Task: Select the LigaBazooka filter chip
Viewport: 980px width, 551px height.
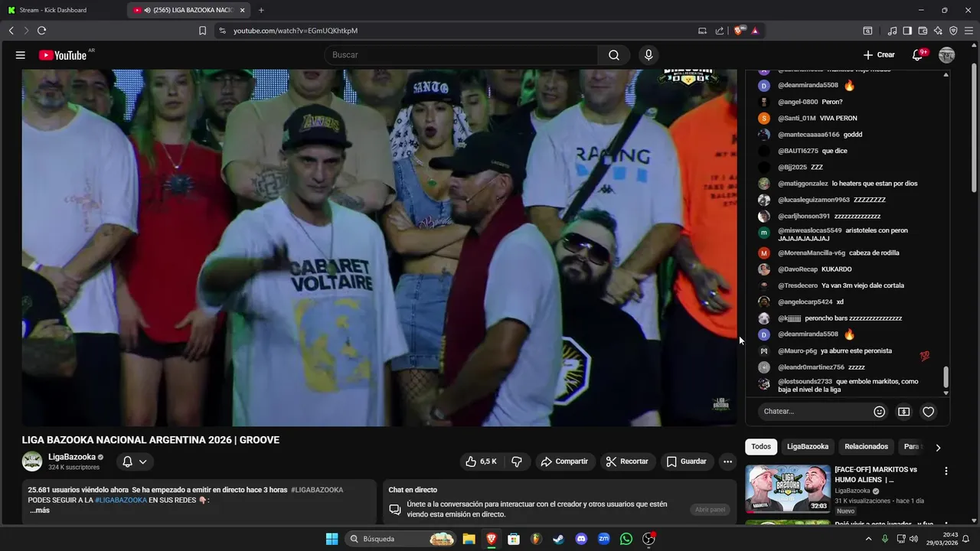Action: coord(808,447)
